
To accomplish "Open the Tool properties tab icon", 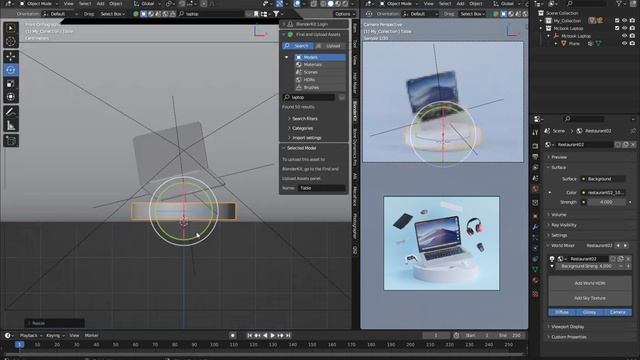I will tap(535, 133).
